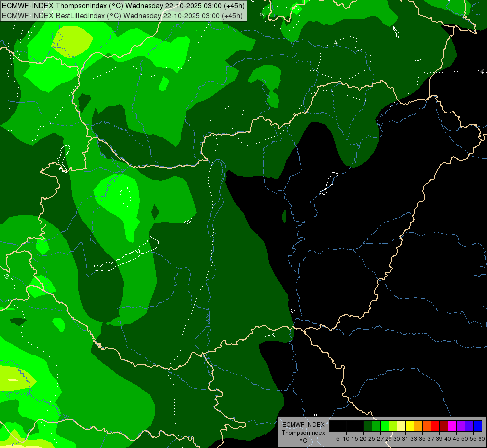Viewport: 487px width, 448px height.
Task: Pick the blue 55–60 legend swatch
Action: click(x=478, y=426)
